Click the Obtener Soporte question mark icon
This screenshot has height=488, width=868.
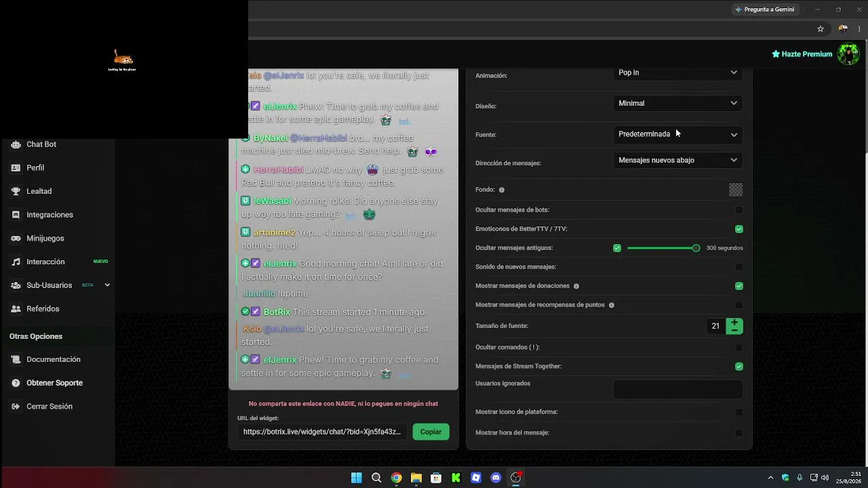(16, 383)
